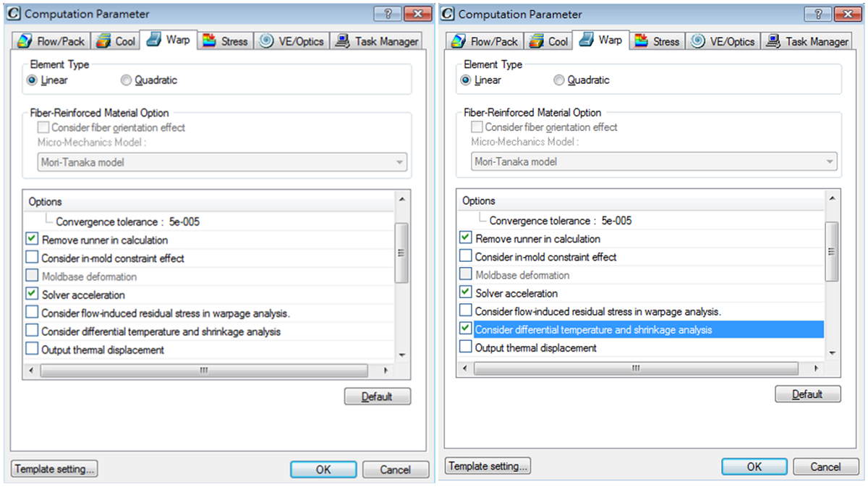868x487 pixels.
Task: Open VE/Optics tab in right window
Action: coord(723,41)
